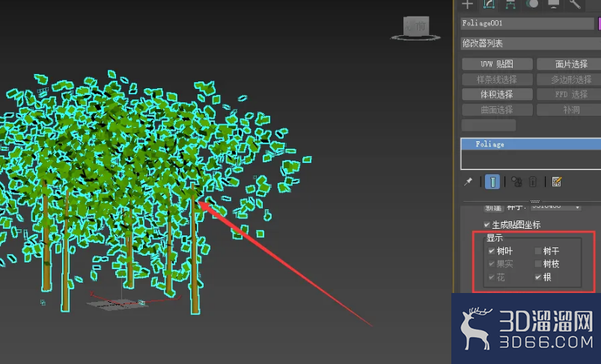
Task: Click the Foliage001 object name field
Action: tap(527, 23)
